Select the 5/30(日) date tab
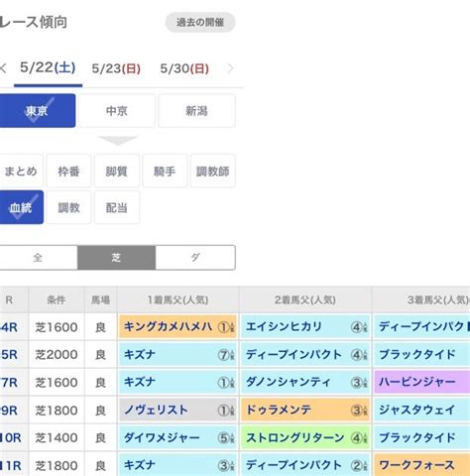 coord(184,68)
